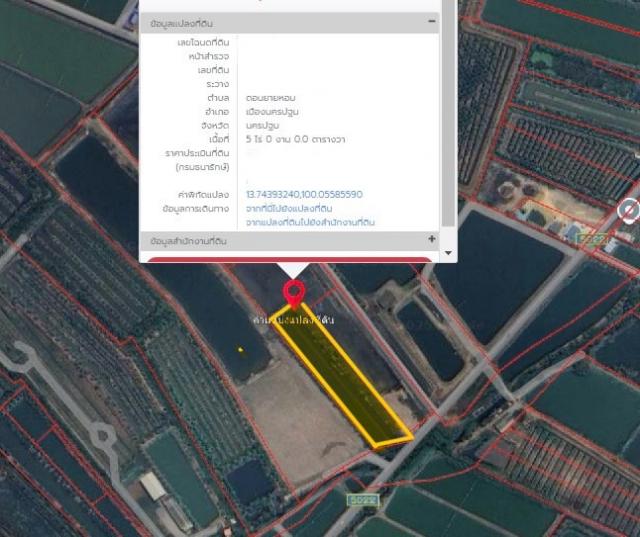Click the circular icon at the right map edge
Screen dimensions: 640x537
[630, 210]
